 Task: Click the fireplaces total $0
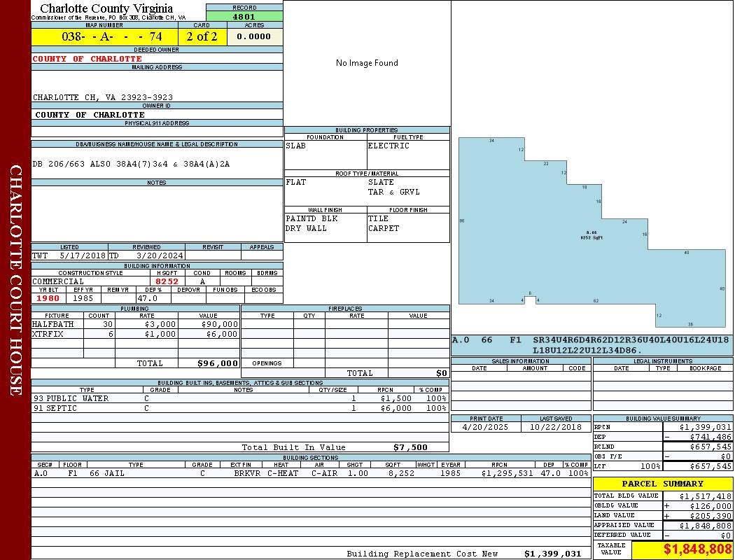pos(442,374)
